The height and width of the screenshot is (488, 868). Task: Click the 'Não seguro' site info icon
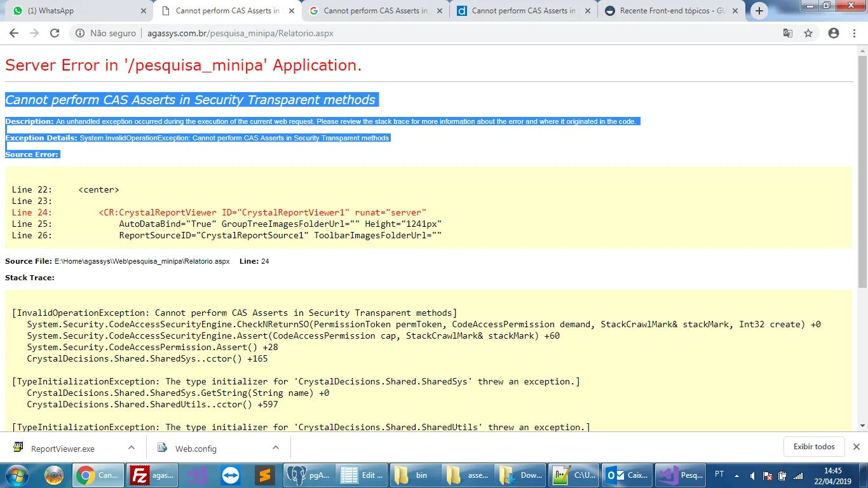click(x=80, y=34)
